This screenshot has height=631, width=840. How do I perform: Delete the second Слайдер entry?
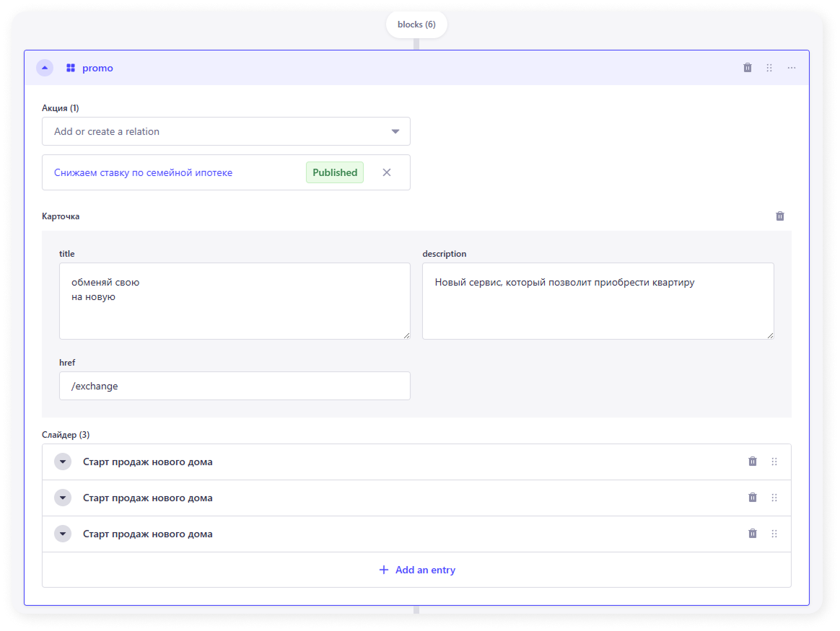coord(753,498)
